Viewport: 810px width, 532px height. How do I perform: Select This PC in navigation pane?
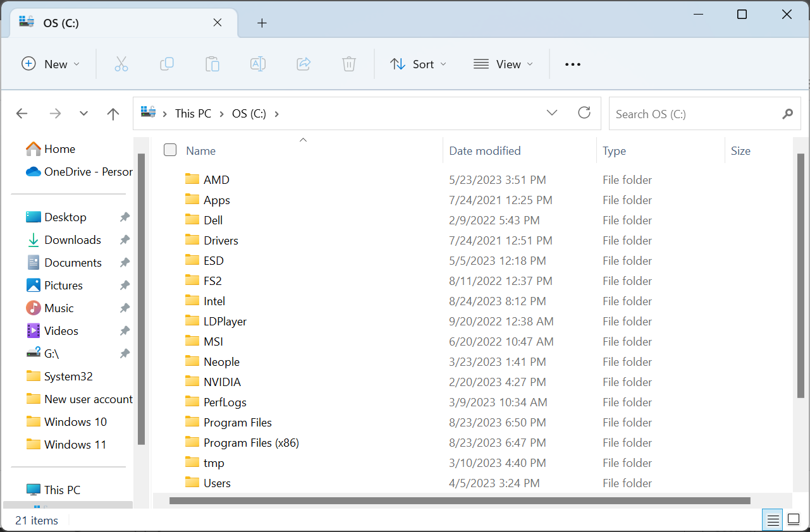53,490
